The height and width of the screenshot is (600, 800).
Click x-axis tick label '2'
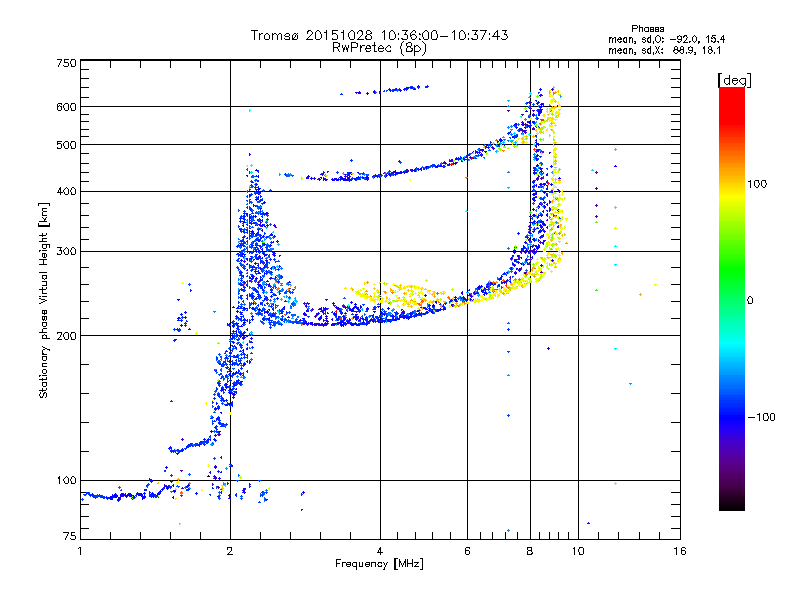click(x=230, y=551)
